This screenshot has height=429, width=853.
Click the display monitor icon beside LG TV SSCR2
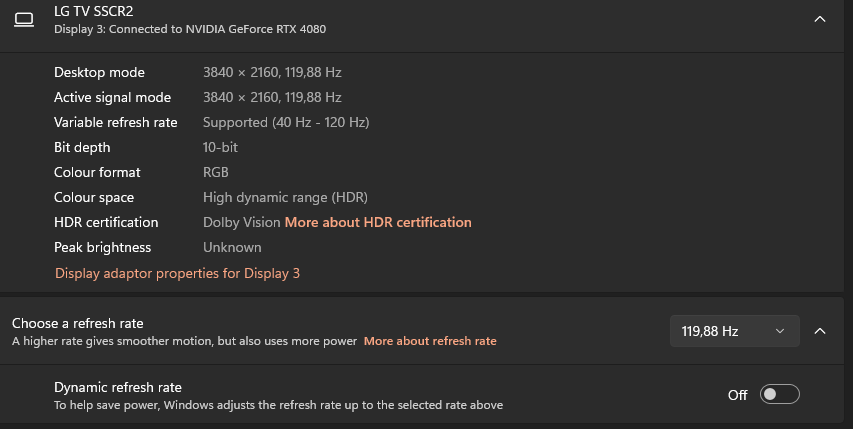coord(23,19)
